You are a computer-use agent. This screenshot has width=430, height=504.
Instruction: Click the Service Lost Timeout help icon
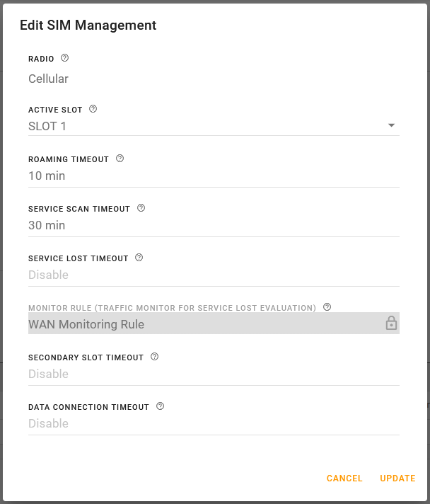coord(139,258)
